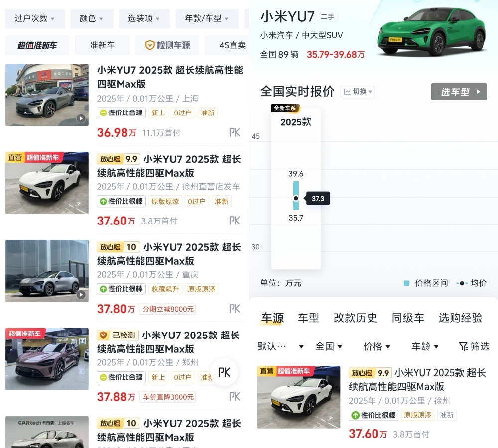Click the 选车型 button
Image resolution: width=498 pixels, height=448 pixels.
click(458, 91)
